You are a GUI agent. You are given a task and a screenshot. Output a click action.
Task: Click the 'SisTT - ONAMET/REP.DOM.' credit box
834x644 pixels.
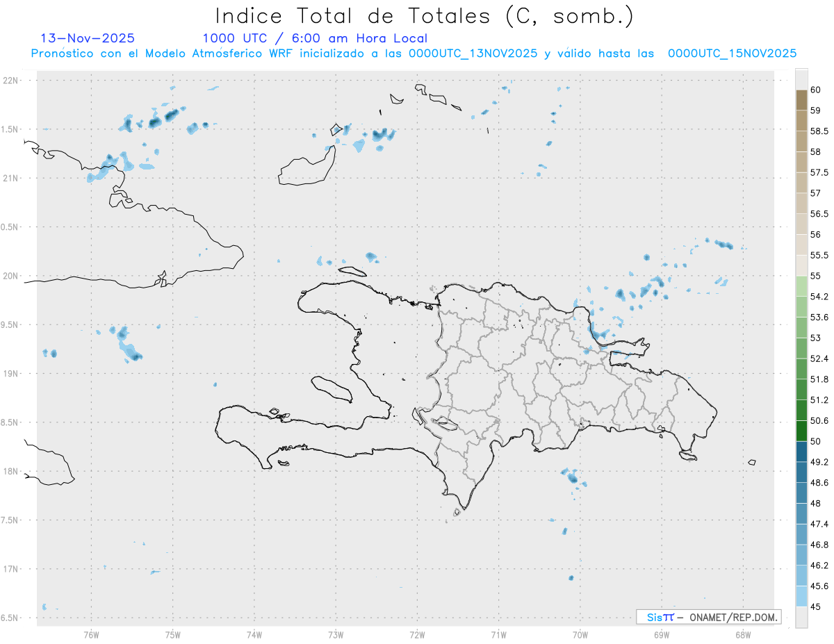pos(708,617)
